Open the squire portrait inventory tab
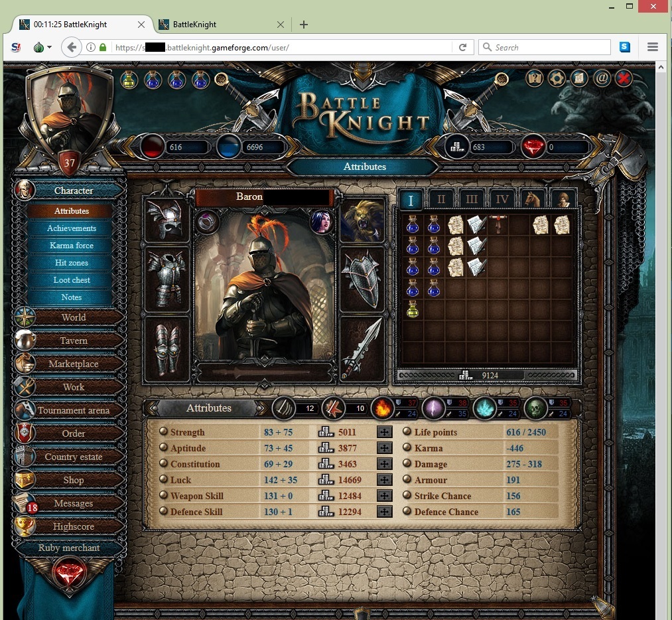The width and height of the screenshot is (672, 620). tap(563, 199)
